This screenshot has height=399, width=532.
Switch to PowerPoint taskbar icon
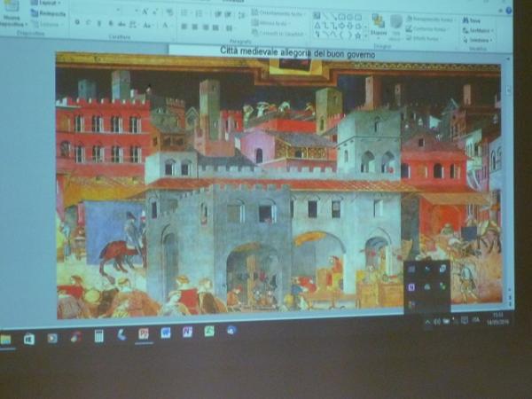click(x=144, y=334)
